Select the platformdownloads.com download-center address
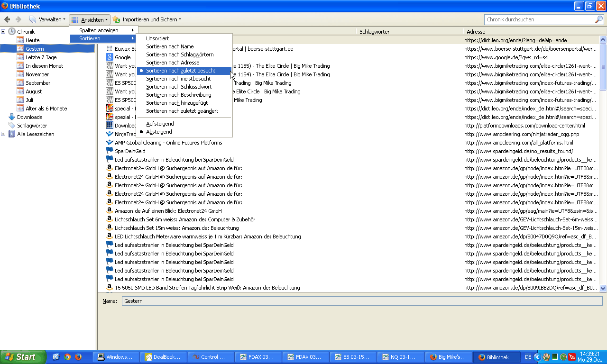The width and height of the screenshot is (607, 364). 524,126
